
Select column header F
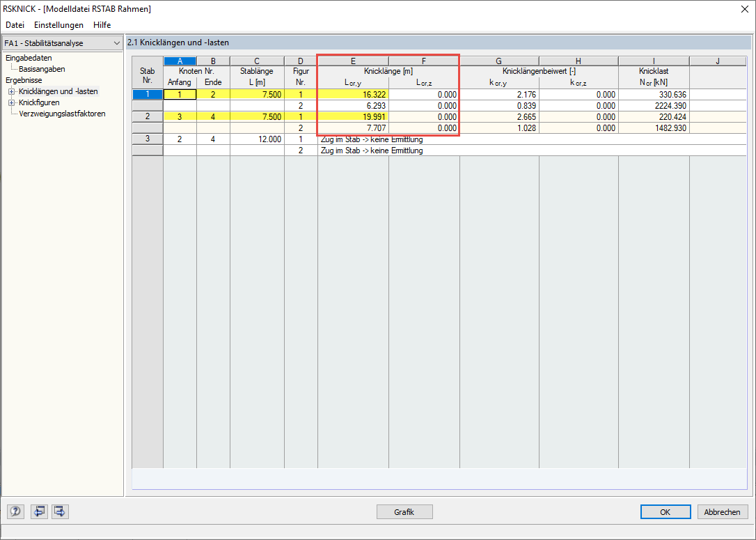(x=424, y=61)
